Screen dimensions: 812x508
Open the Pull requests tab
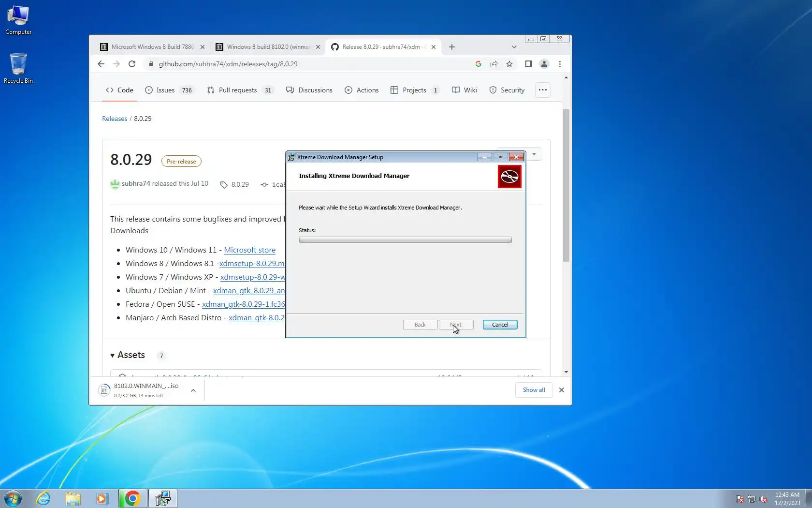240,90
